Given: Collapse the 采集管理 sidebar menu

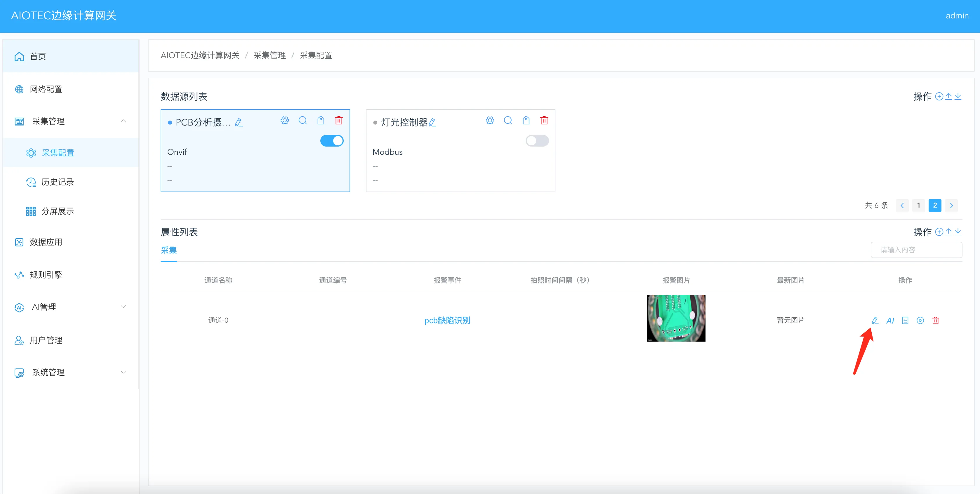Looking at the screenshot, I should [123, 121].
